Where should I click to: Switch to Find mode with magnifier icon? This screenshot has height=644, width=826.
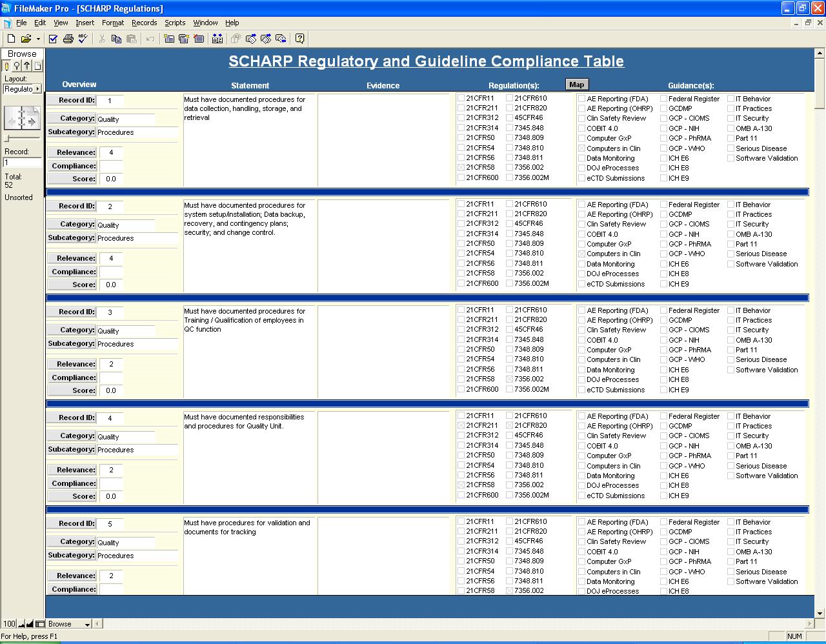(17, 66)
